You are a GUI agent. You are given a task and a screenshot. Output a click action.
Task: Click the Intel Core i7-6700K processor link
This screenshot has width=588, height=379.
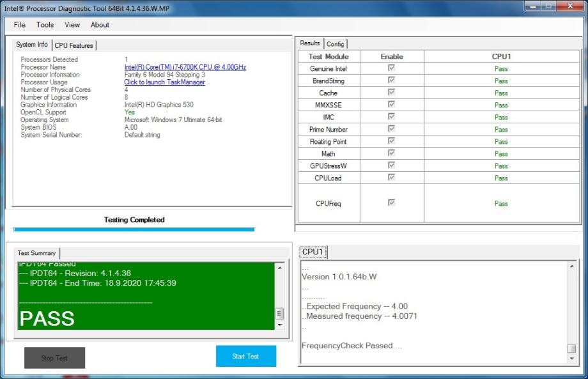point(185,67)
